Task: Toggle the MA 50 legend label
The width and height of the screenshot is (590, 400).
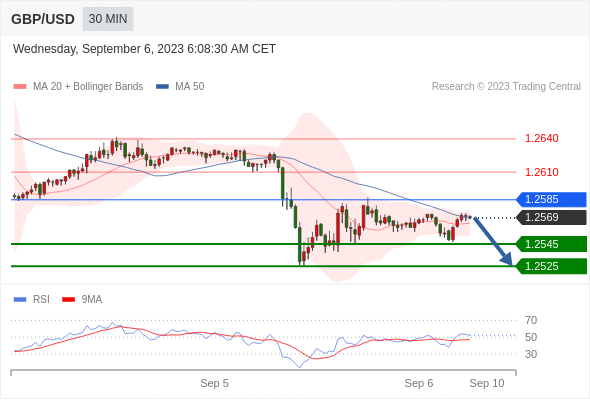Action: click(190, 87)
